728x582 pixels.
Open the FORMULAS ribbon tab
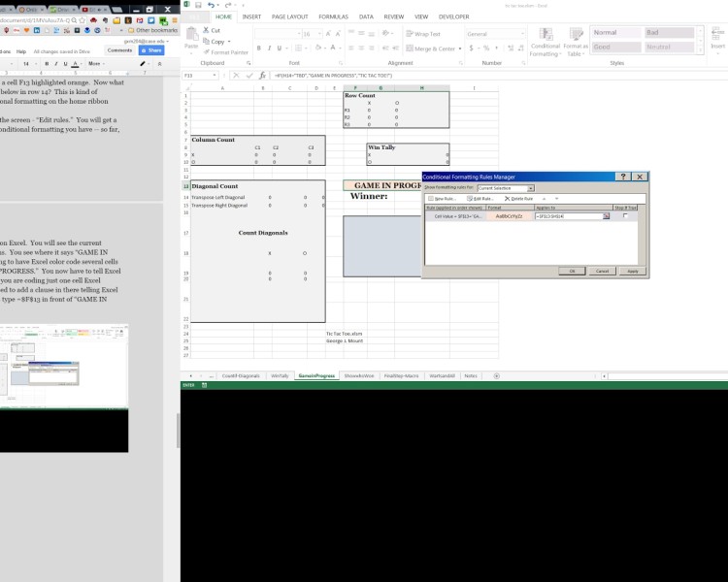click(x=332, y=16)
